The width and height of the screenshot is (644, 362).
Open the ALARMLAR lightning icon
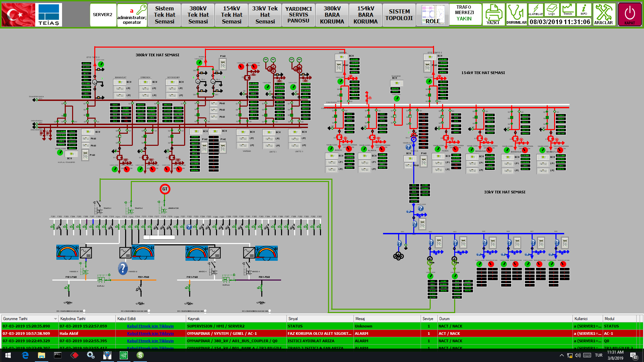coord(536,10)
